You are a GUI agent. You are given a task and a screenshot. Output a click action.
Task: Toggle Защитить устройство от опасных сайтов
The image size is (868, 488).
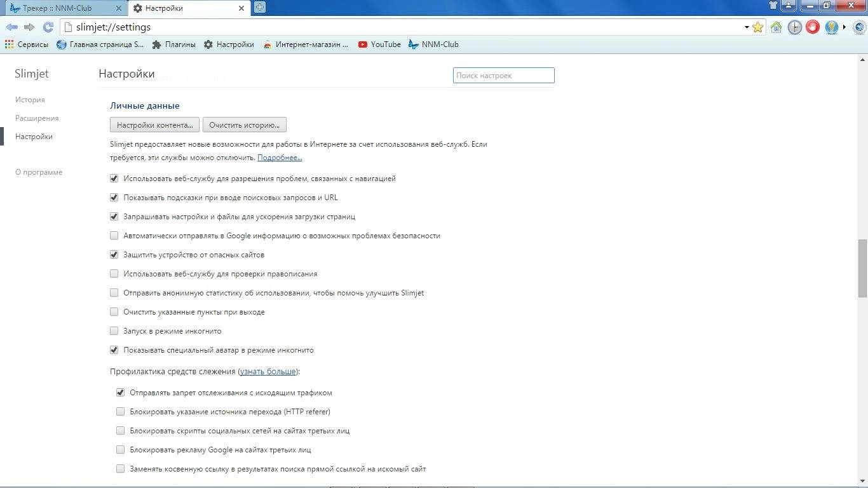[114, 255]
